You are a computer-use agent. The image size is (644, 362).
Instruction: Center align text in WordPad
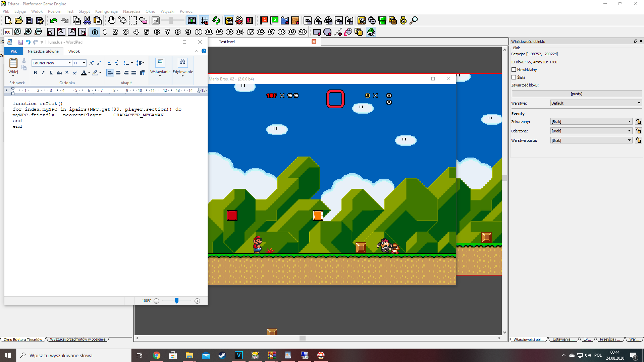tap(118, 73)
